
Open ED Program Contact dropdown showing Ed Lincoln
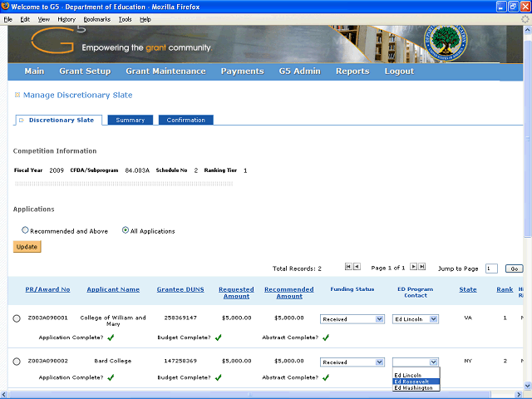pyautogui.click(x=415, y=318)
